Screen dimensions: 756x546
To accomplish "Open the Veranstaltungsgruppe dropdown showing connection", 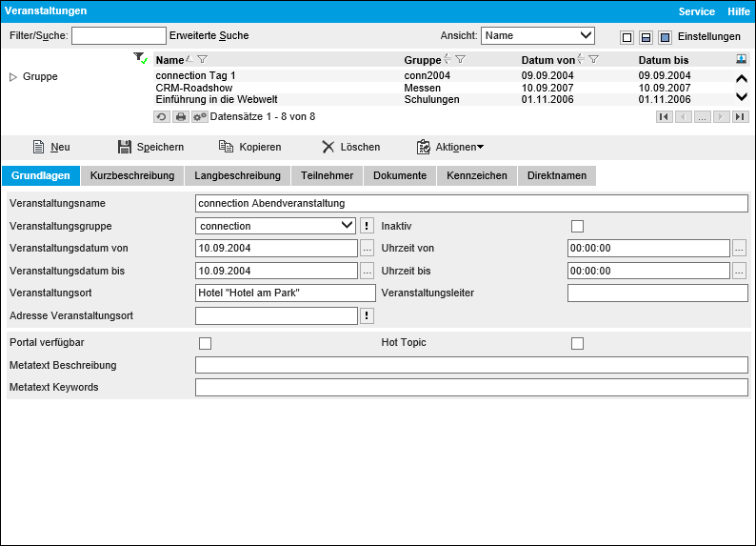I will (x=275, y=226).
